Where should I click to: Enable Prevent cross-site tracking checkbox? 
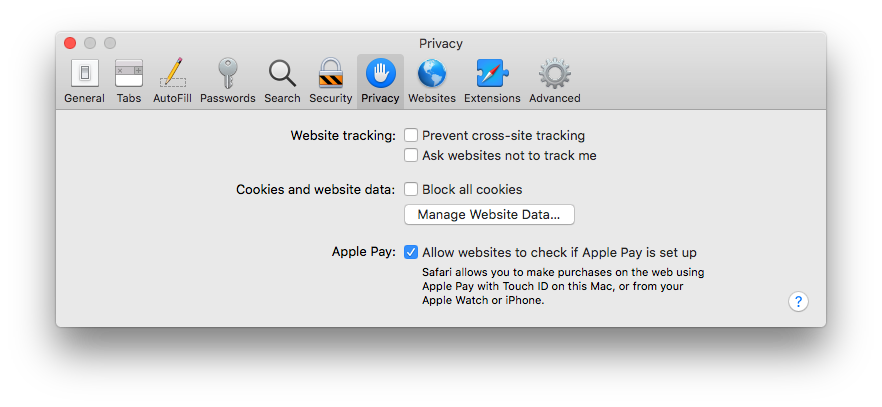[411, 135]
